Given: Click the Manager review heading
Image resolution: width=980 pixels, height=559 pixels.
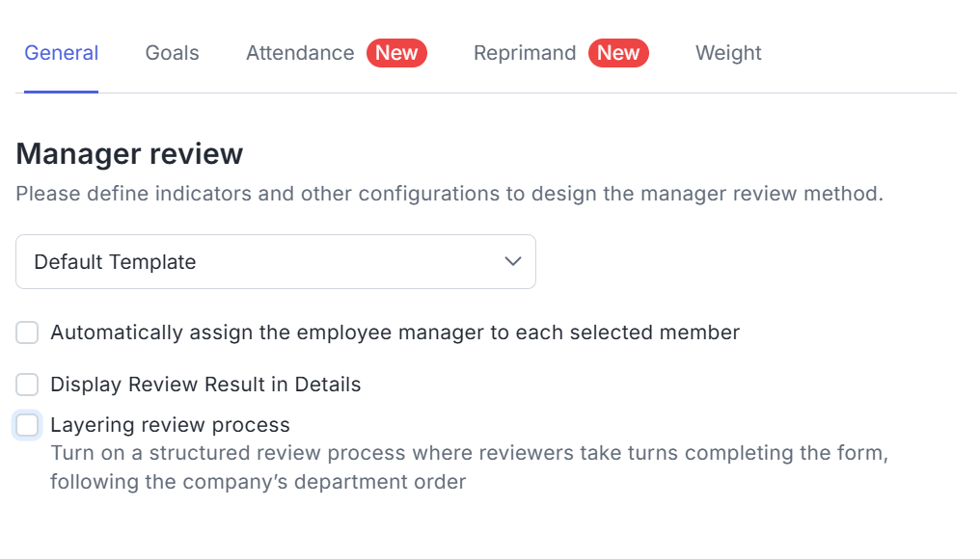Looking at the screenshot, I should 129,153.
